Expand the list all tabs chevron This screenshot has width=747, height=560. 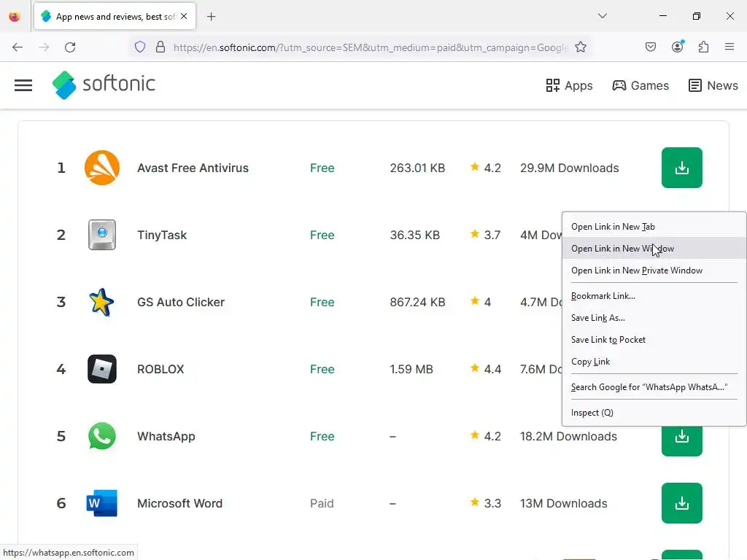point(603,16)
